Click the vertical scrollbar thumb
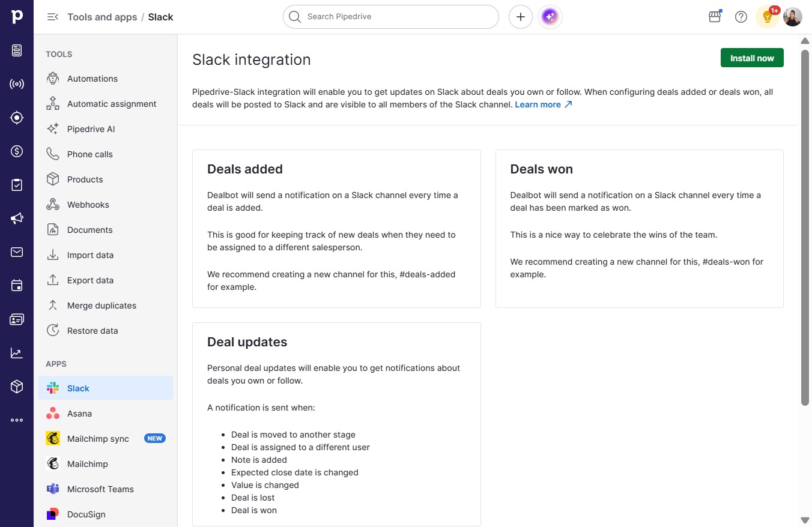Screen dimensions: 812x527 pyautogui.click(x=805, y=227)
